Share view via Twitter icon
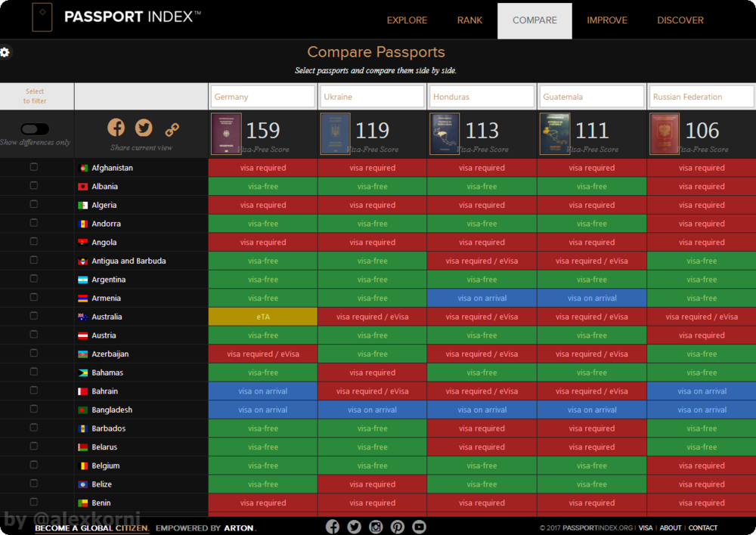This screenshot has width=756, height=535. (x=144, y=128)
